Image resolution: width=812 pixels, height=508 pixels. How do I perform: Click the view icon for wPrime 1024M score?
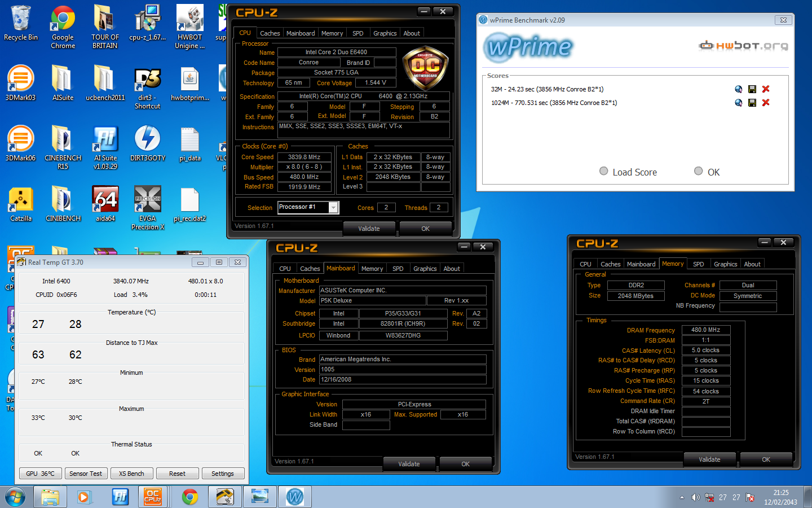click(x=738, y=103)
